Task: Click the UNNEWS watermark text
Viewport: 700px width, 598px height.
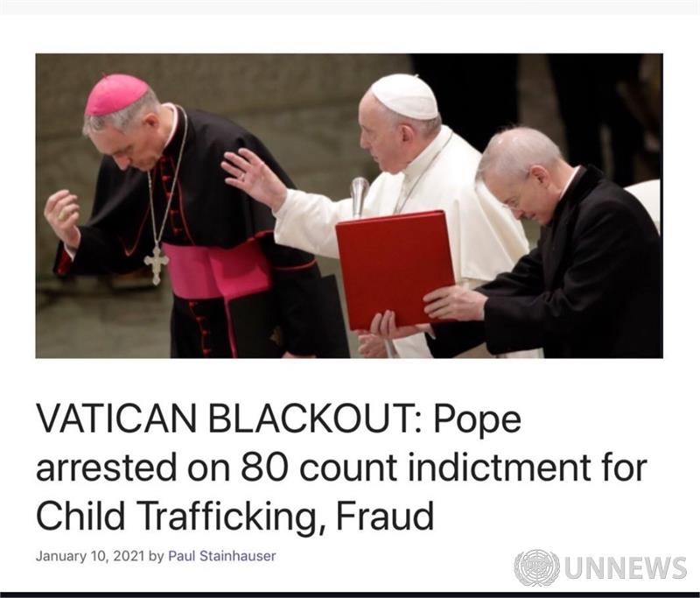Action: coord(626,568)
